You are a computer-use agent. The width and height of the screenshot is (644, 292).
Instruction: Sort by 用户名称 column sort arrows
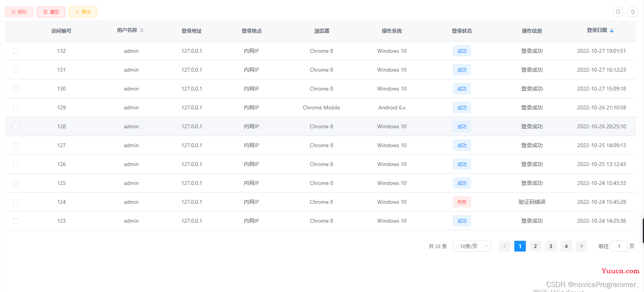point(142,30)
